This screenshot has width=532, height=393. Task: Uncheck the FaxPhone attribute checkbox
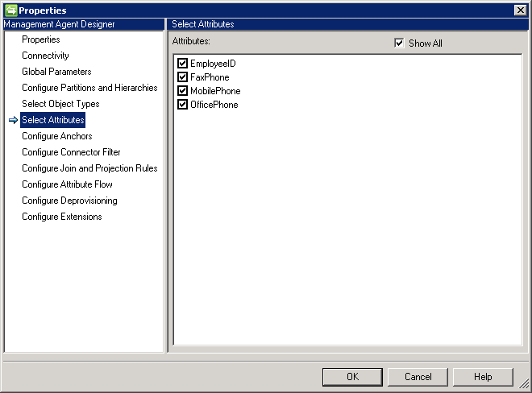[182, 77]
